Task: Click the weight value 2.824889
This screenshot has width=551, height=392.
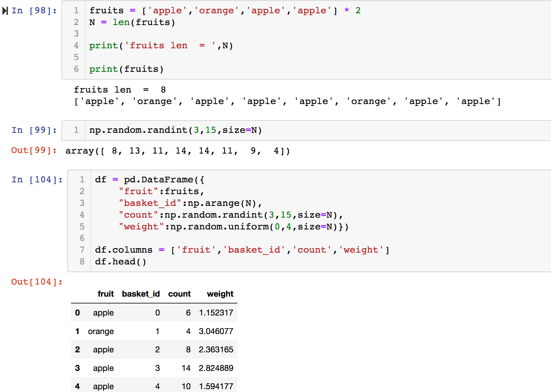Action: [x=216, y=368]
